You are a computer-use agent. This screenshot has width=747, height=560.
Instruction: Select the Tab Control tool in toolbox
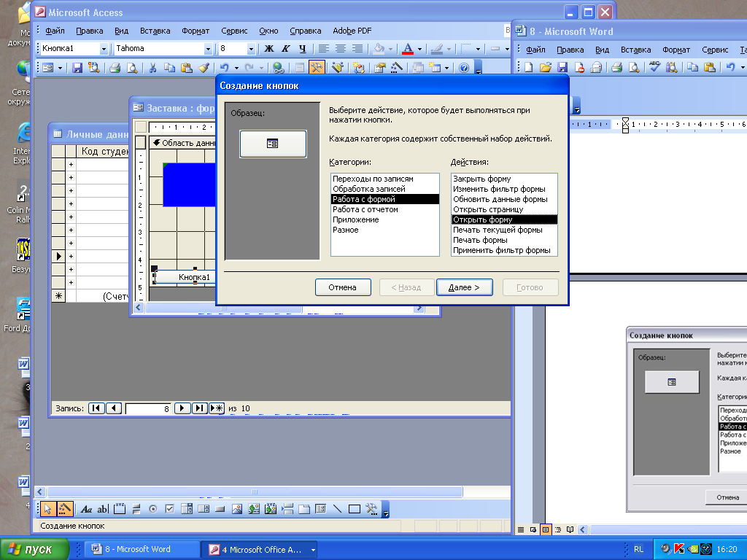(x=304, y=509)
